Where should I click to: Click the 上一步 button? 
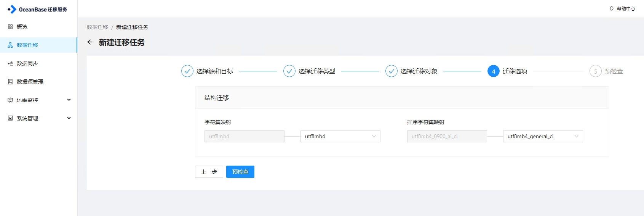[x=209, y=172]
